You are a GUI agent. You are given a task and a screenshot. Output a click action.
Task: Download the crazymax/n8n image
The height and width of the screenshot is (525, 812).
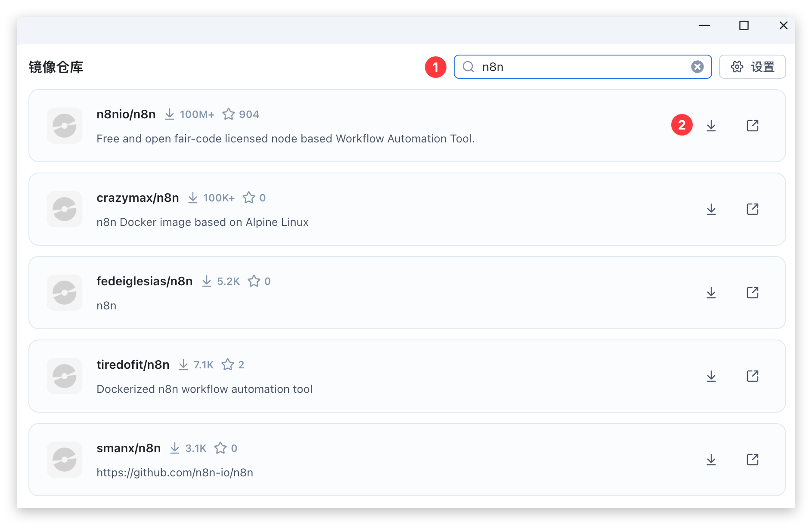(711, 209)
